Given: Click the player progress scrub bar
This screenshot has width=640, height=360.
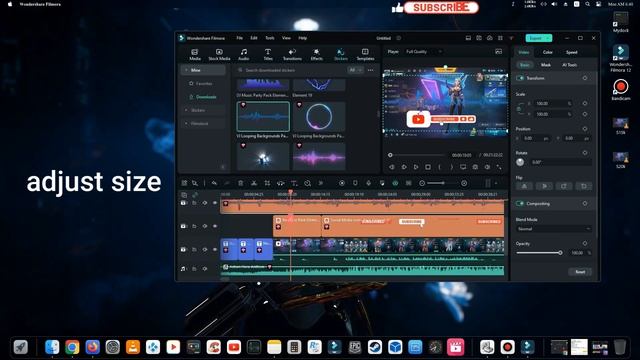Looking at the screenshot, I should (416, 155).
